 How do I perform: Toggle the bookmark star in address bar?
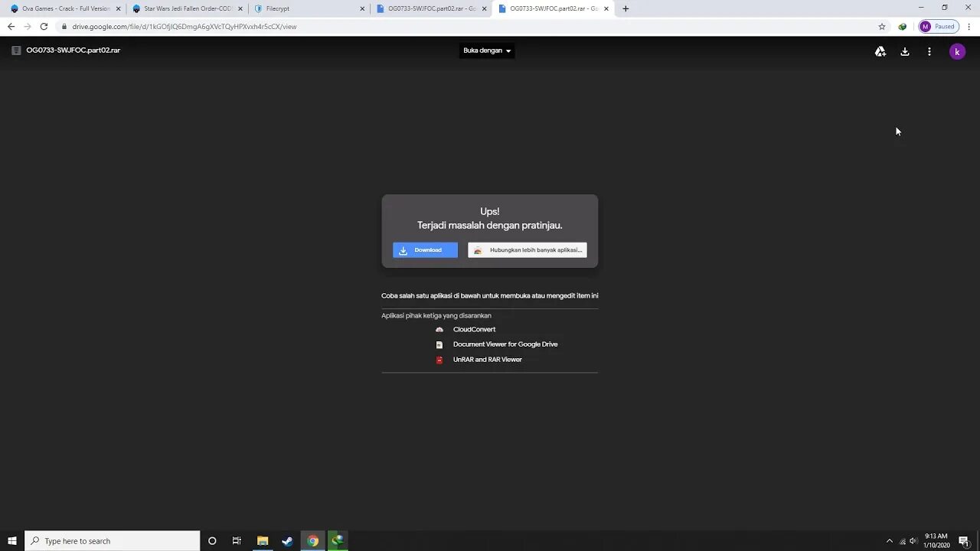click(x=882, y=26)
